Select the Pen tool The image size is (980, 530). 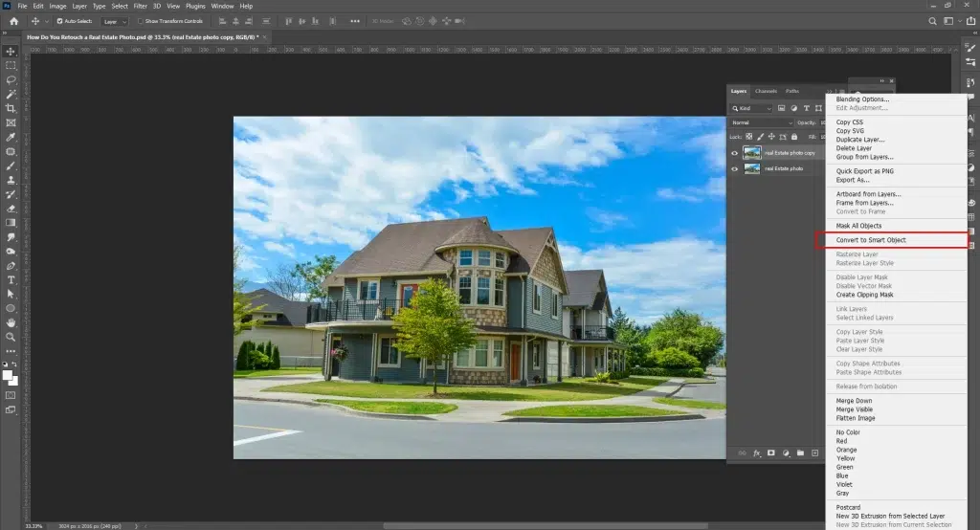click(11, 266)
